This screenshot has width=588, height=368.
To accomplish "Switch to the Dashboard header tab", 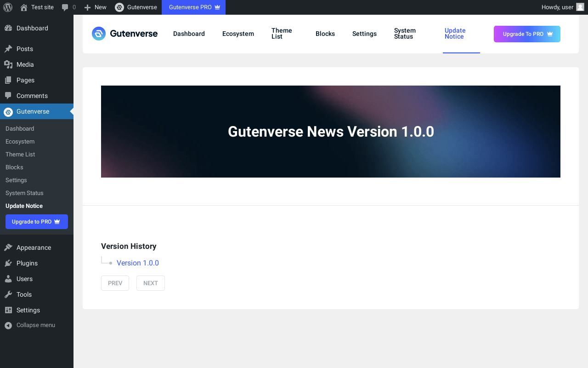I will 189,34.
